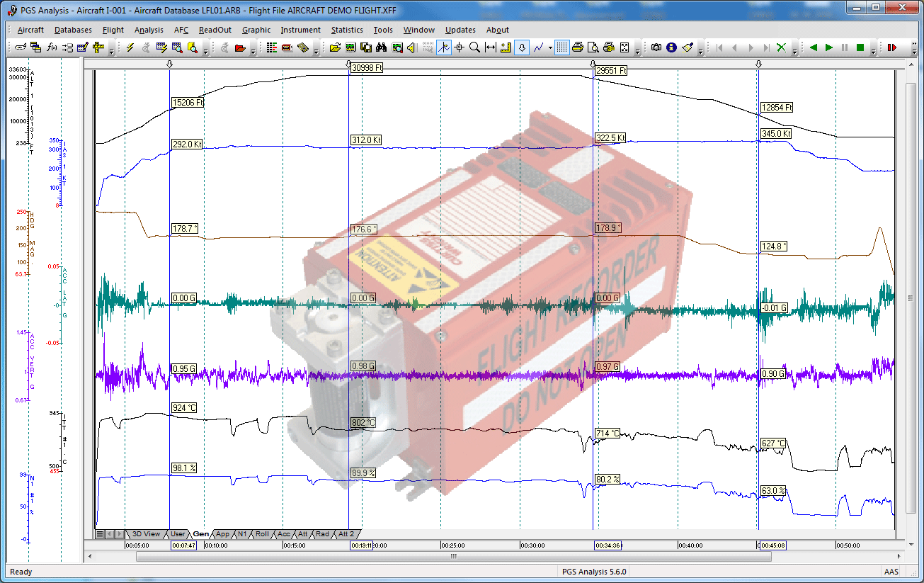Toggle the grid display icon

[x=561, y=47]
